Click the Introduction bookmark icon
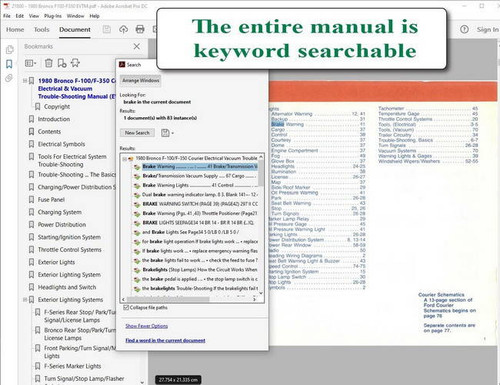The image size is (500, 385). click(31, 119)
